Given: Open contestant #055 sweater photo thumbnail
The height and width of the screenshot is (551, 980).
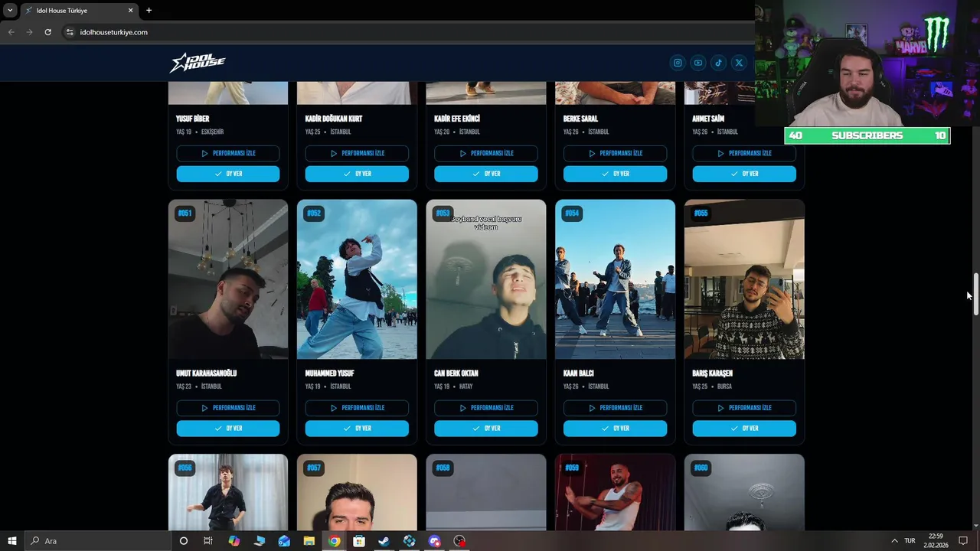Looking at the screenshot, I should [744, 279].
